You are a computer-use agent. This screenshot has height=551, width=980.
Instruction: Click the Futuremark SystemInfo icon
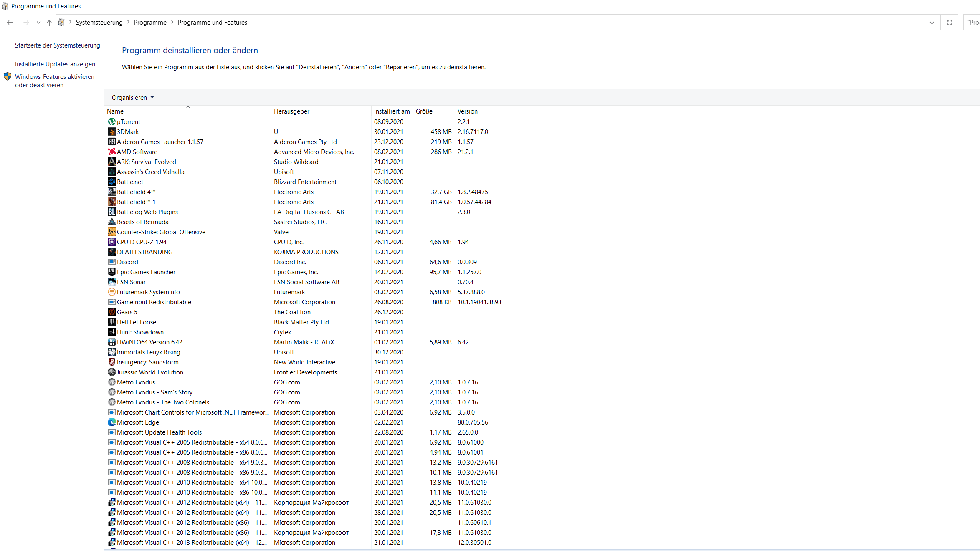(x=111, y=292)
